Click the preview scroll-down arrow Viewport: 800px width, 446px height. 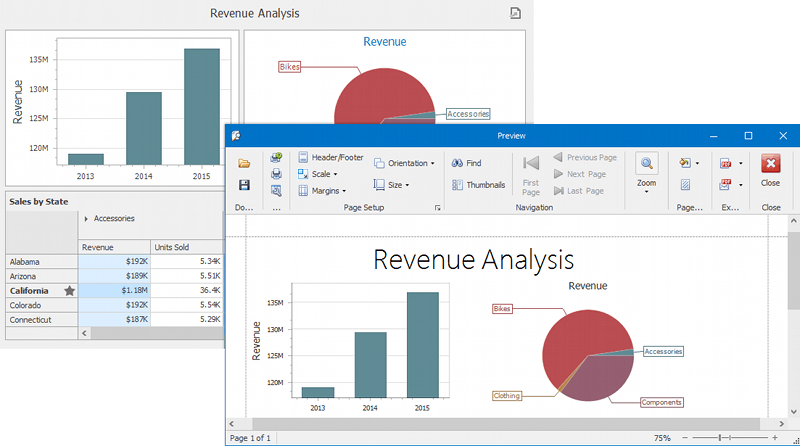(793, 411)
